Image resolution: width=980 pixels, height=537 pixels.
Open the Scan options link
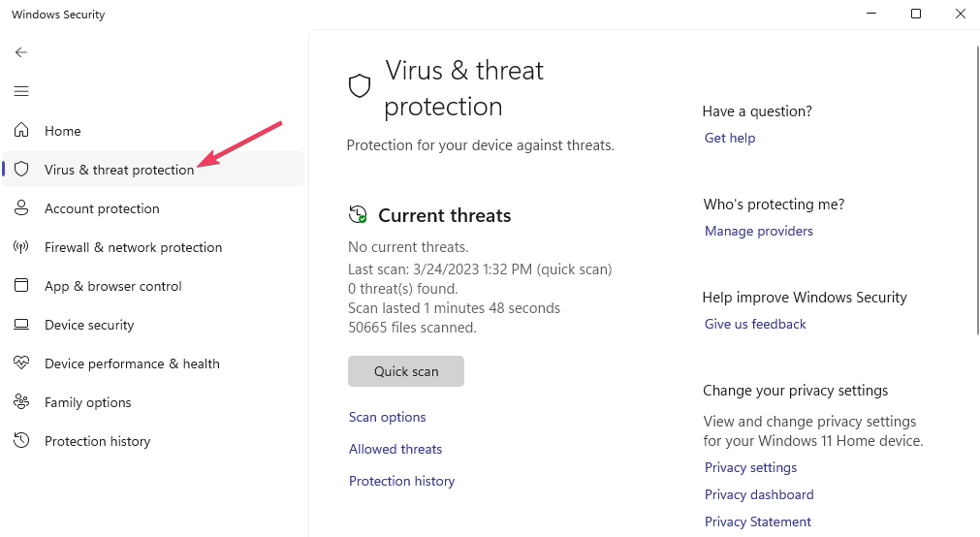click(387, 417)
